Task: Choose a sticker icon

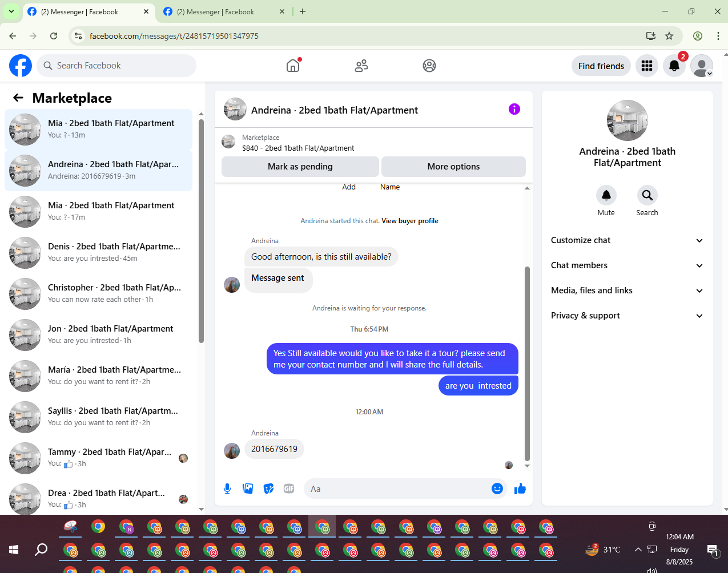Action: pyautogui.click(x=268, y=489)
